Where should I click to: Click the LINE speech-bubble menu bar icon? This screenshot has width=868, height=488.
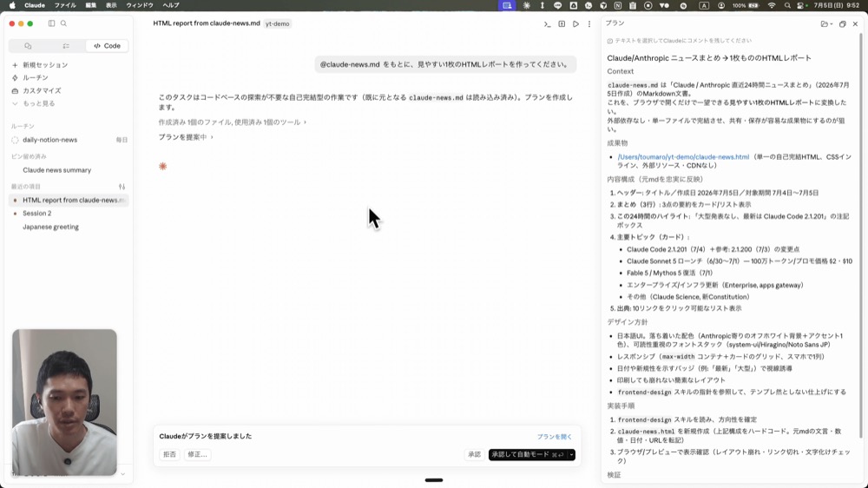click(557, 5)
